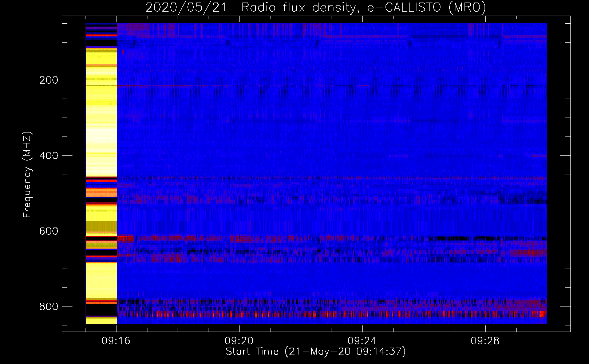Click the bright yellow saturated band at start

[x=102, y=174]
